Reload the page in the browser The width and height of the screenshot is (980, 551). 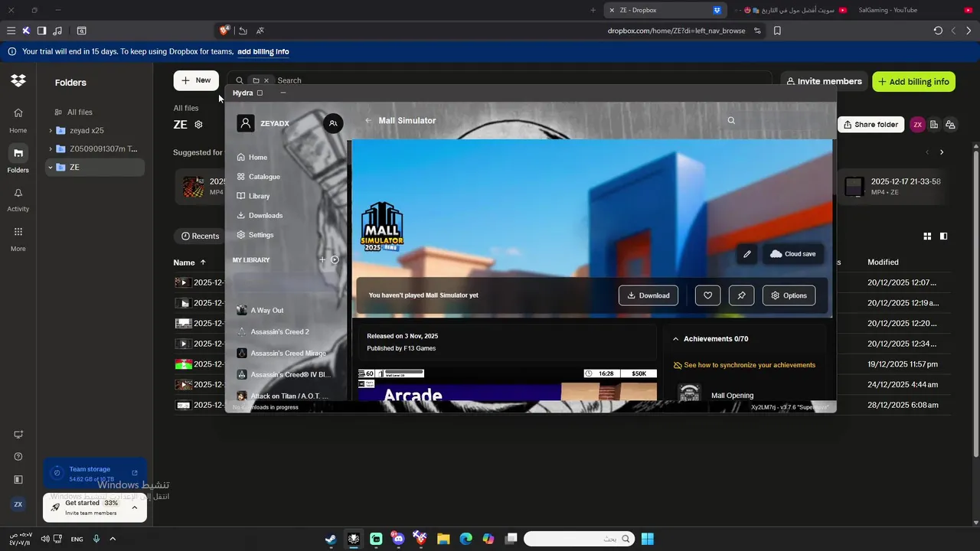938,31
